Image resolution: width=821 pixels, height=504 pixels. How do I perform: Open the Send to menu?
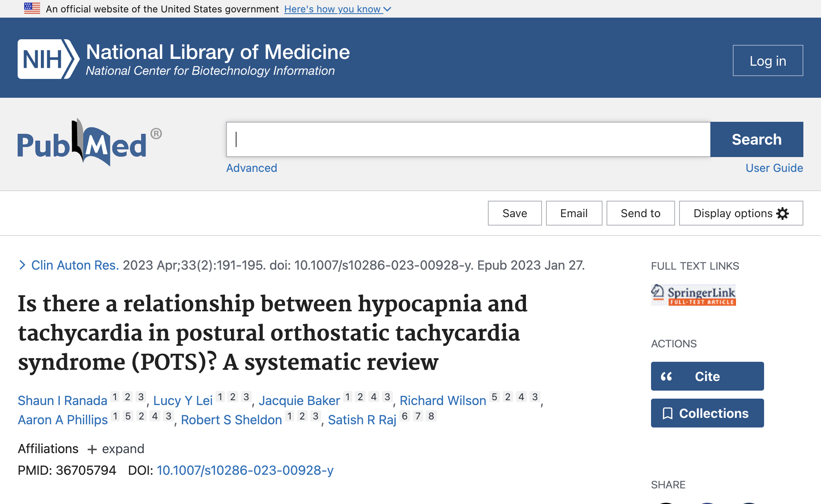(641, 213)
